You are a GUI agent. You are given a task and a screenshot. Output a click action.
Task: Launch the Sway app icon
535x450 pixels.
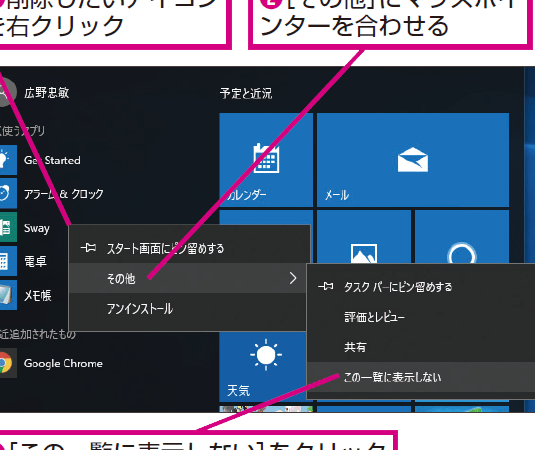[8, 227]
